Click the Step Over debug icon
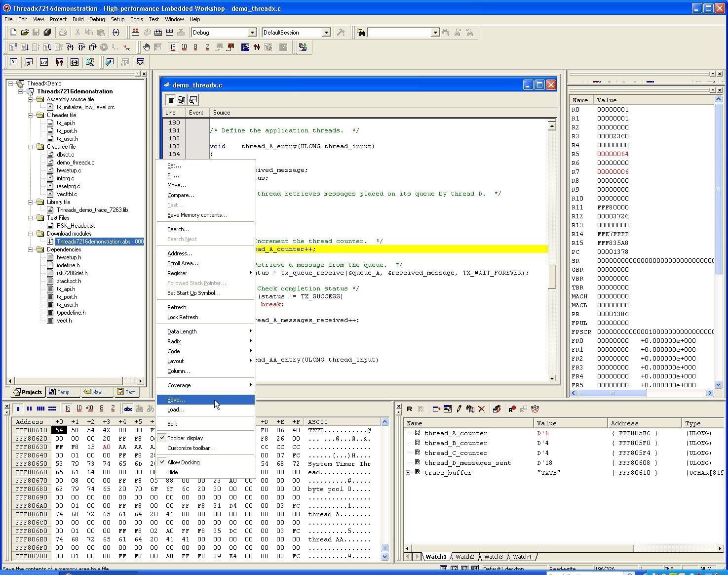This screenshot has width=728, height=575. click(82, 47)
